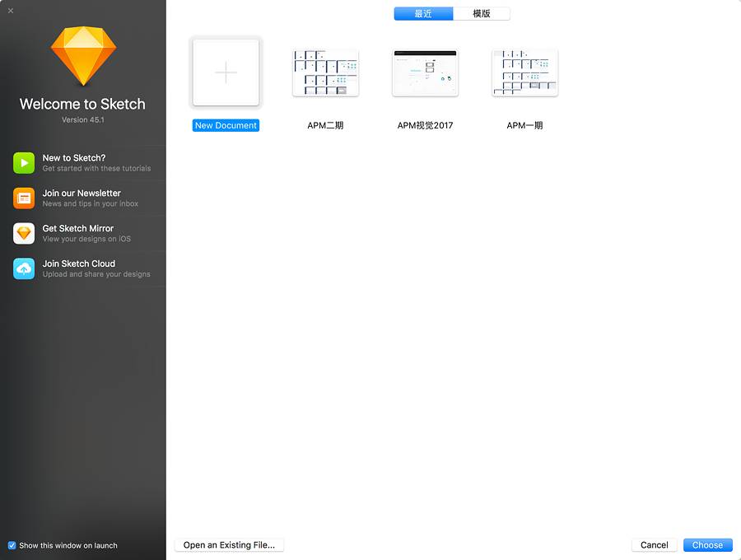Click the large Sketch diamond logo
Viewport: 741px width, 560px height.
(x=83, y=56)
